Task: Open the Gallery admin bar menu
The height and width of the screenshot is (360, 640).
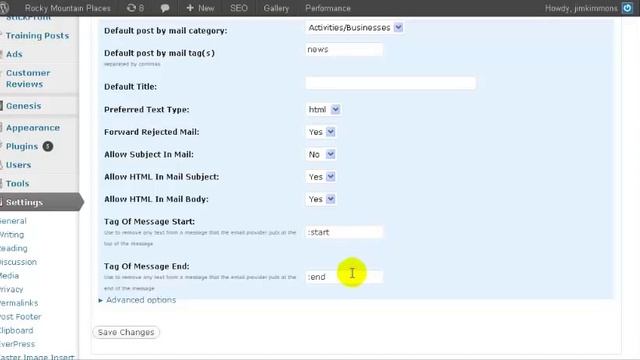Action: click(276, 8)
